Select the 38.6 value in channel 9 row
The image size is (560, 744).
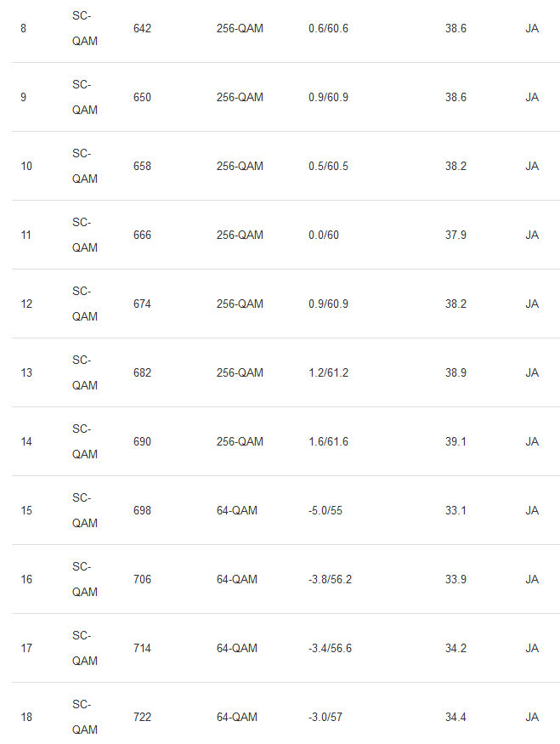455,98
